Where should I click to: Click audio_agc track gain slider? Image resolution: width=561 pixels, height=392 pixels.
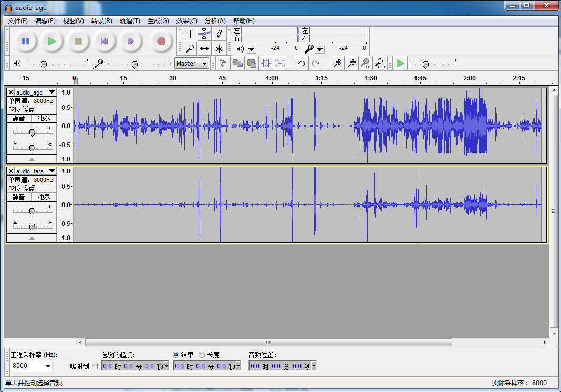[x=32, y=132]
